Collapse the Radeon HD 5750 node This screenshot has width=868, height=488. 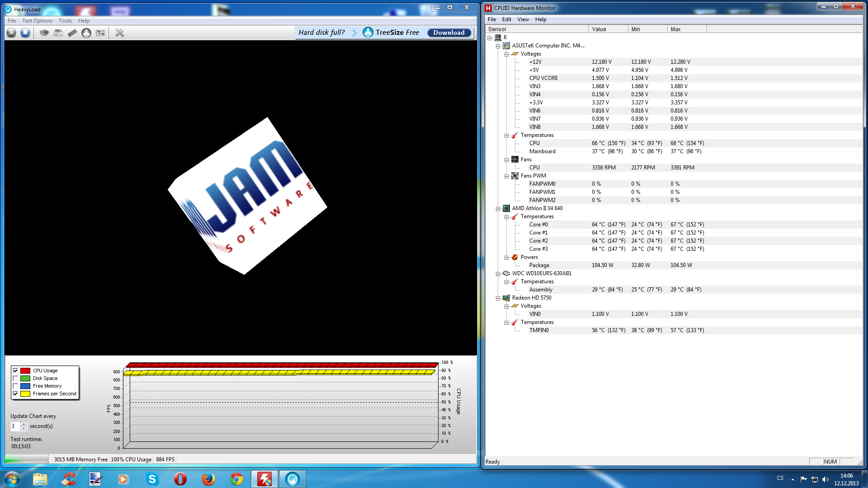[x=498, y=298]
